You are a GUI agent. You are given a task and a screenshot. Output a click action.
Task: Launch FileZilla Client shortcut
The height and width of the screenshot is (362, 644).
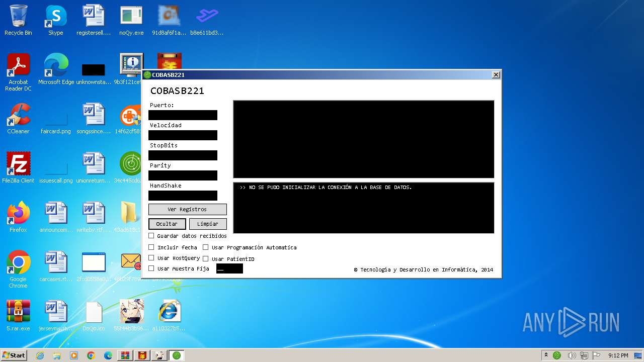[x=18, y=167]
